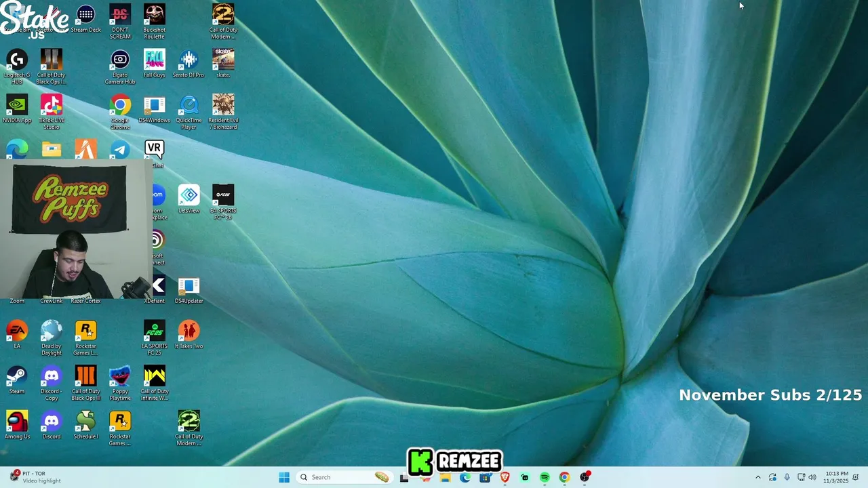This screenshot has height=488, width=868.
Task: Select the skate. game icon
Action: coord(223,64)
